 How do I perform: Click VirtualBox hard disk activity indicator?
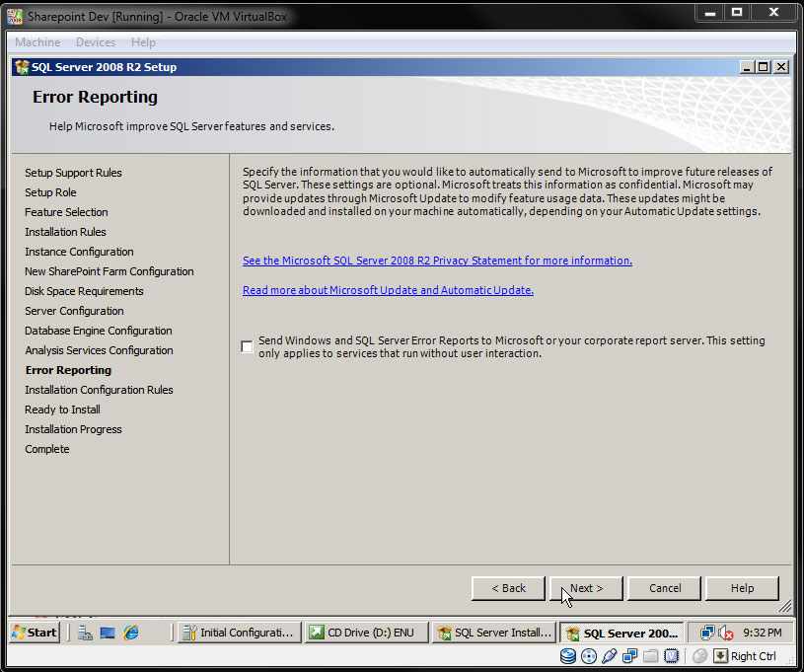[x=567, y=656]
